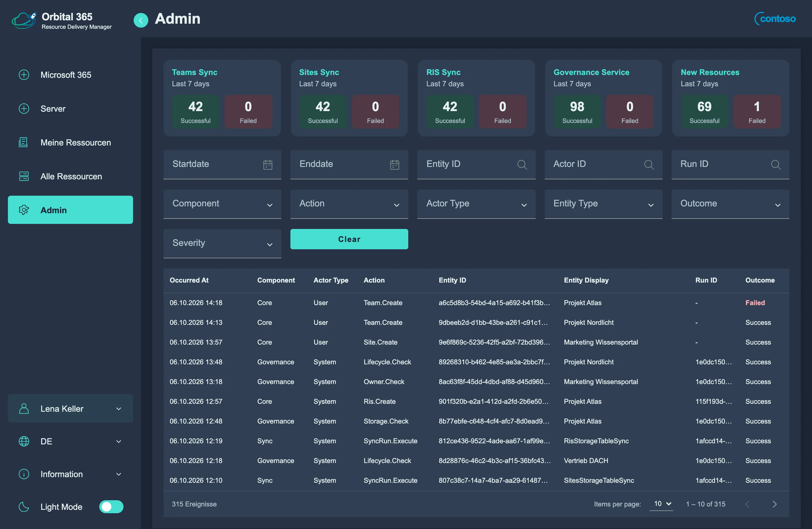The image size is (812, 529).
Task: Click the moon Light Mode icon
Action: pyautogui.click(x=24, y=507)
